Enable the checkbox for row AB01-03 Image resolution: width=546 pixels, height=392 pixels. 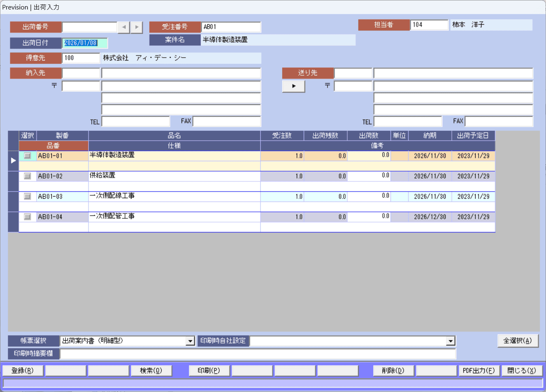click(28, 197)
